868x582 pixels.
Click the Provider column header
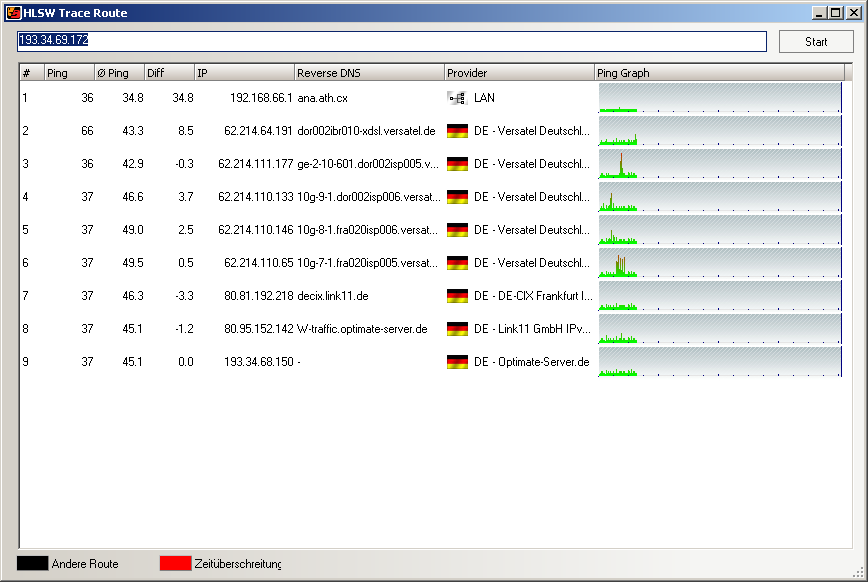point(519,73)
